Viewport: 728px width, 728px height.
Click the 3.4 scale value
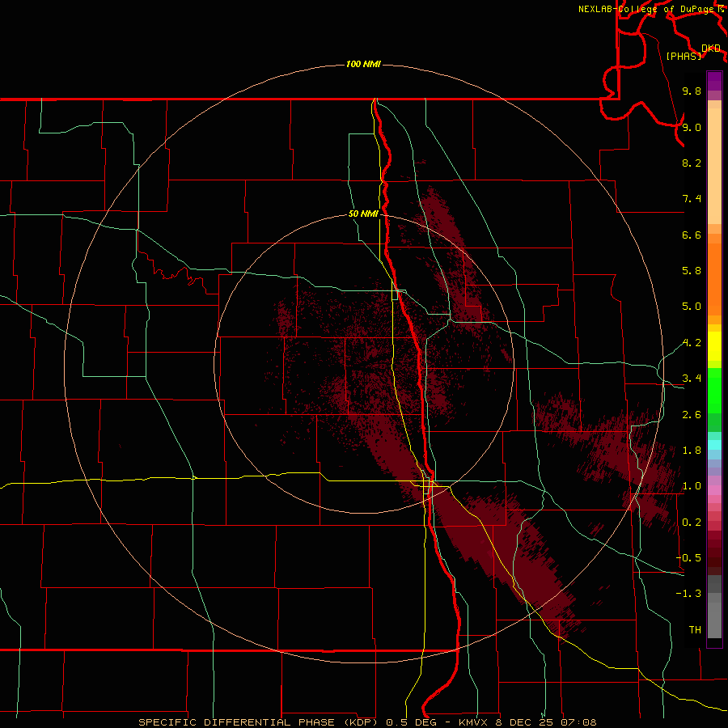tap(692, 379)
